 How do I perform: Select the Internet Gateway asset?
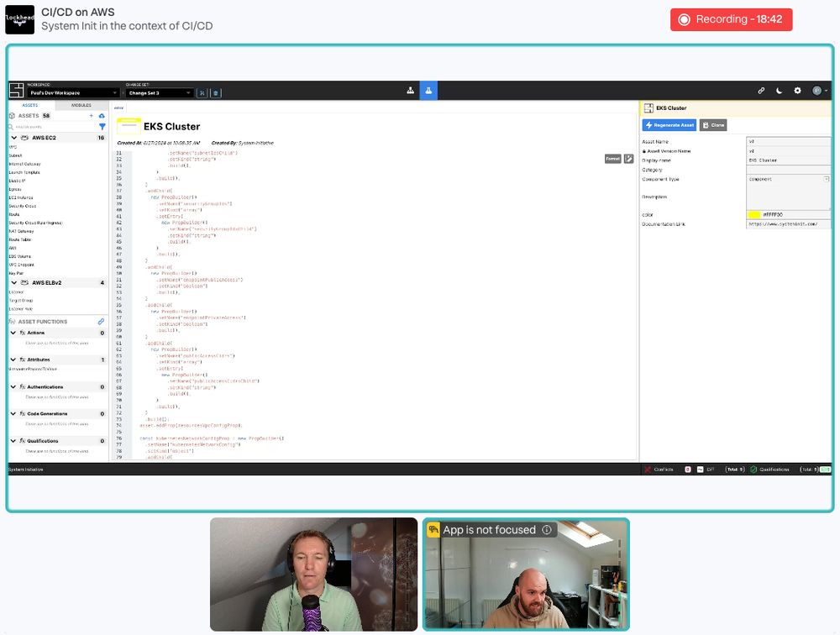[24, 164]
